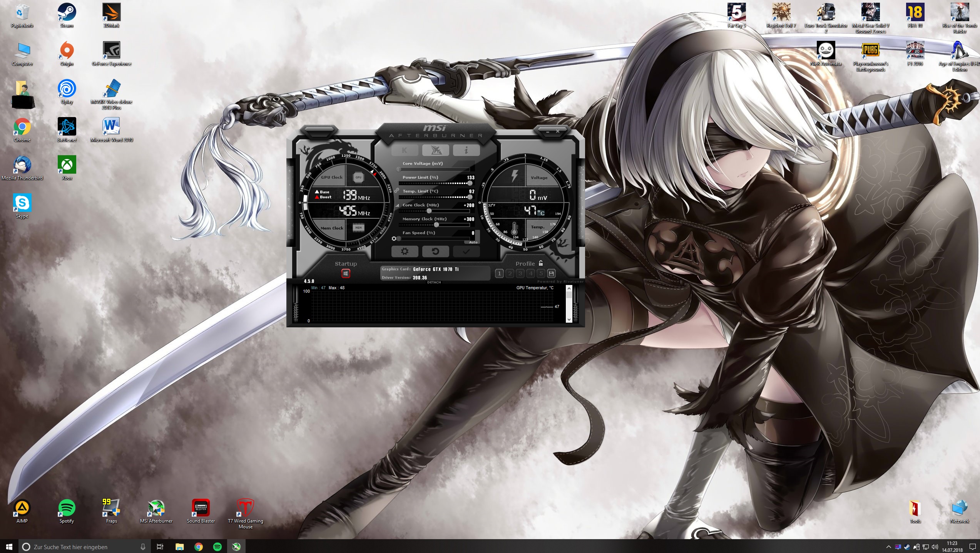This screenshot has height=553, width=980.
Task: Show hidden system tray icons chevron
Action: pos(888,547)
